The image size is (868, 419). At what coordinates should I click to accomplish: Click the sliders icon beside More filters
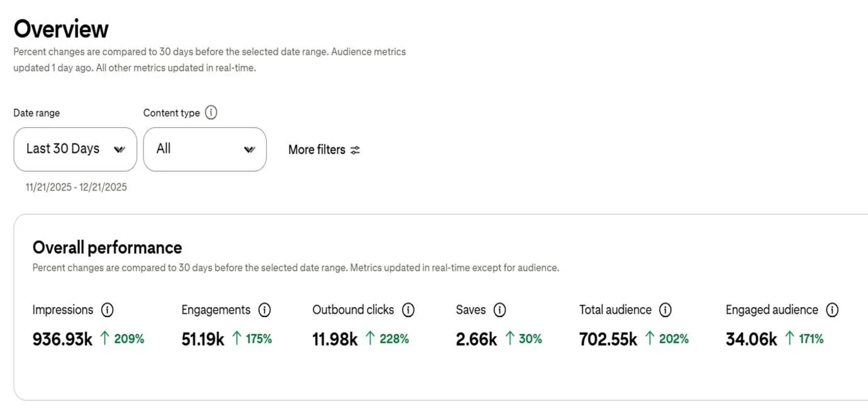tap(355, 150)
